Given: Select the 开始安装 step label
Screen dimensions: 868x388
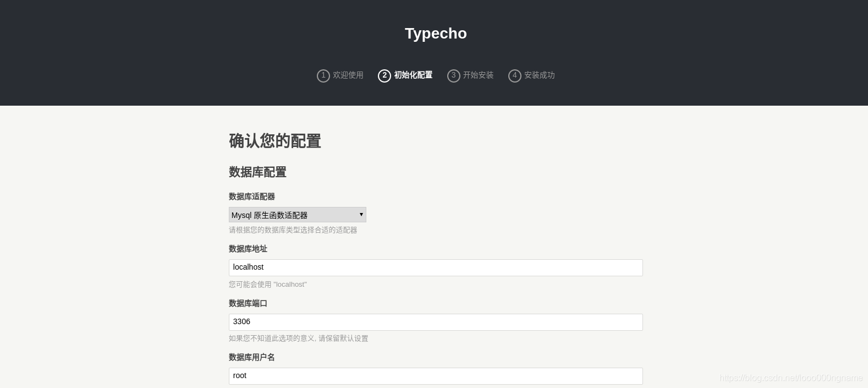Looking at the screenshot, I should [x=479, y=75].
